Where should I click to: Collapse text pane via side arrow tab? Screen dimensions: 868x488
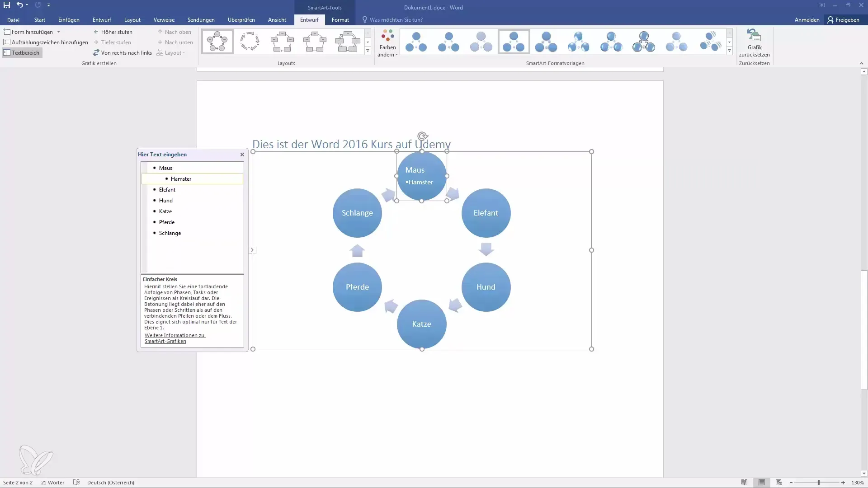(252, 250)
